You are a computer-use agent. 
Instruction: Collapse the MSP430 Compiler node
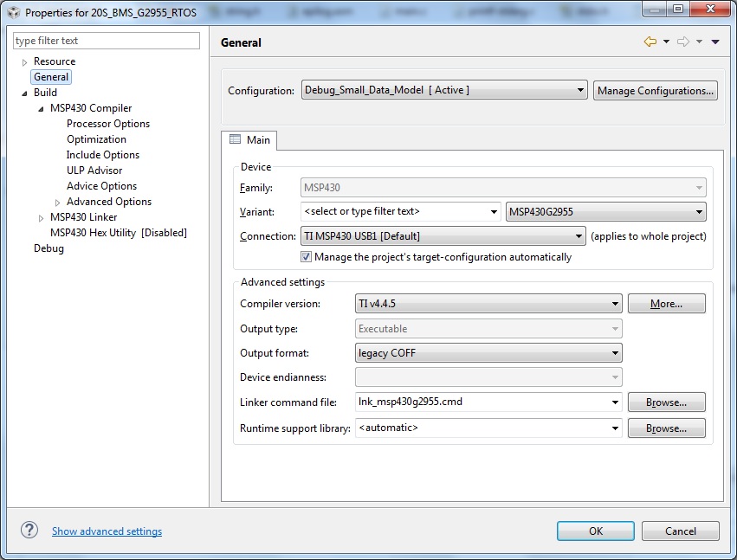click(41, 108)
